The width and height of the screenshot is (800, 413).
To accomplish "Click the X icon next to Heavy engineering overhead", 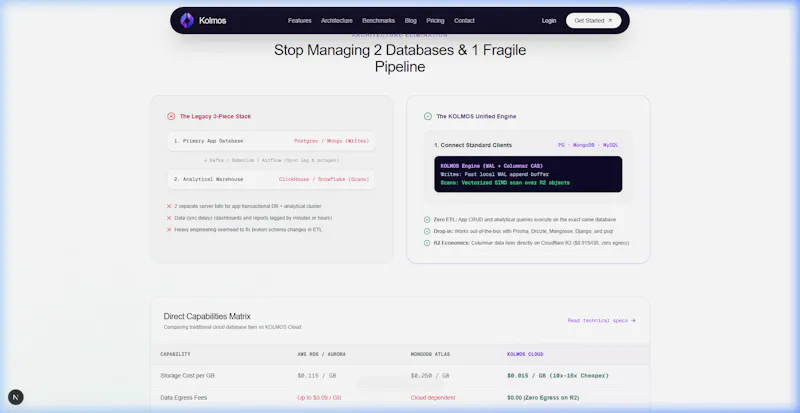I will tap(169, 230).
